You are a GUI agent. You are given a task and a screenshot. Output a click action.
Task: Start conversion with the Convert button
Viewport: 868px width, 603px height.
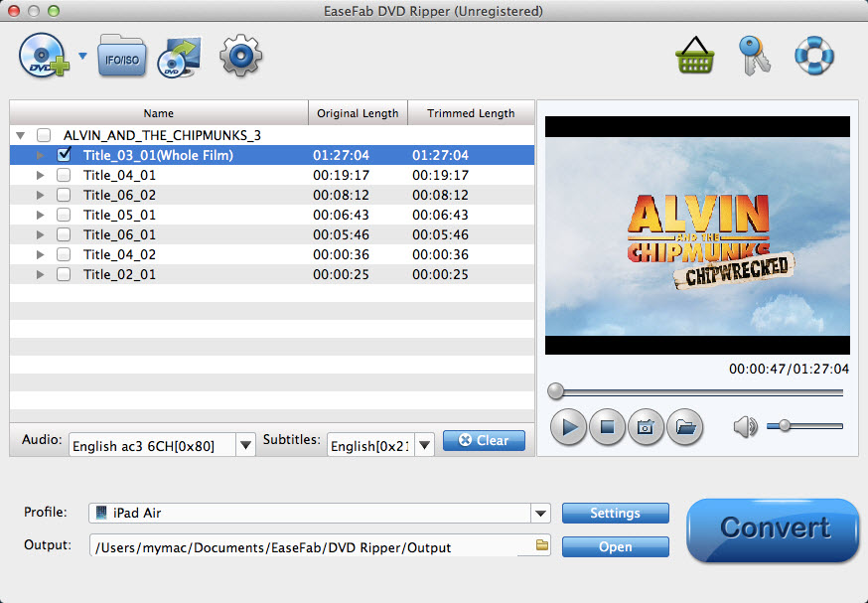(773, 529)
